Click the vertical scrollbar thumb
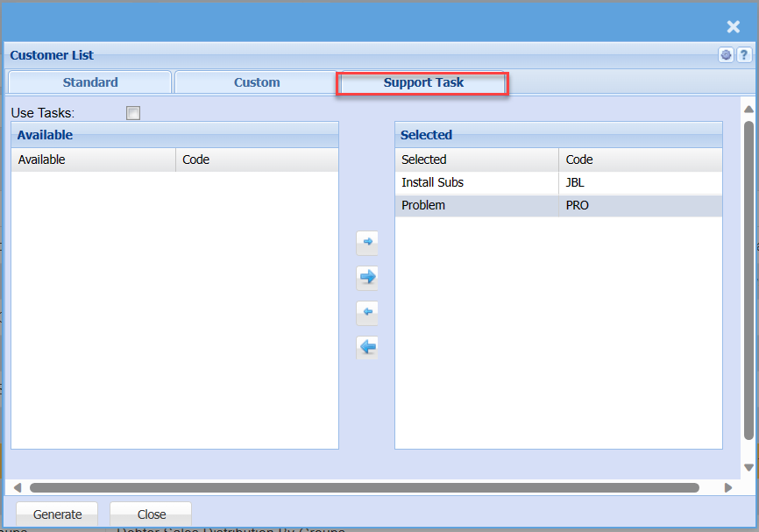 748,280
